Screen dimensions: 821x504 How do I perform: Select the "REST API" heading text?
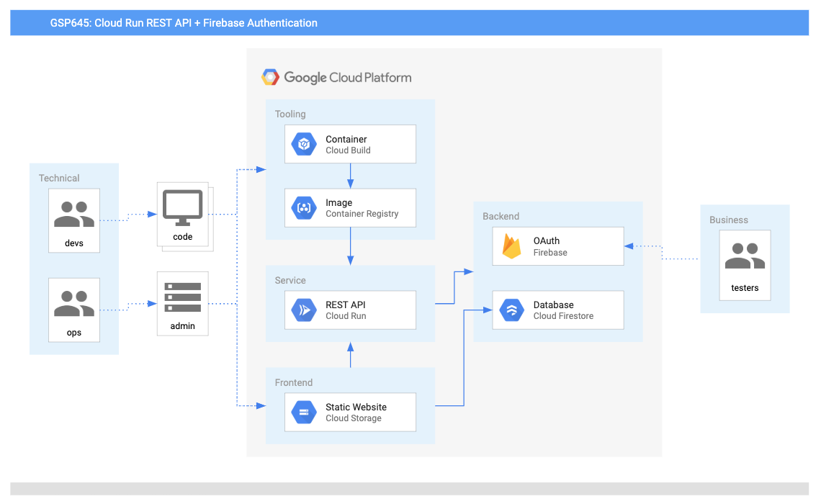(346, 305)
